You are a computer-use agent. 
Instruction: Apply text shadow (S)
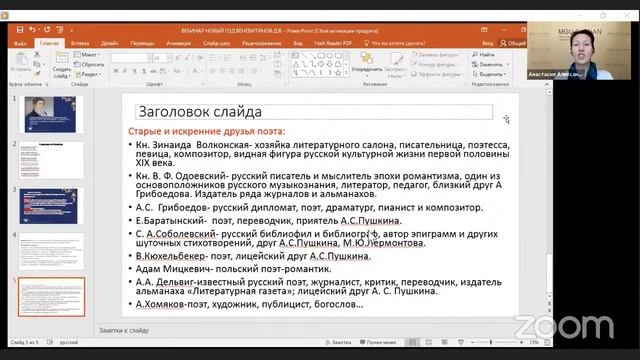point(144,71)
